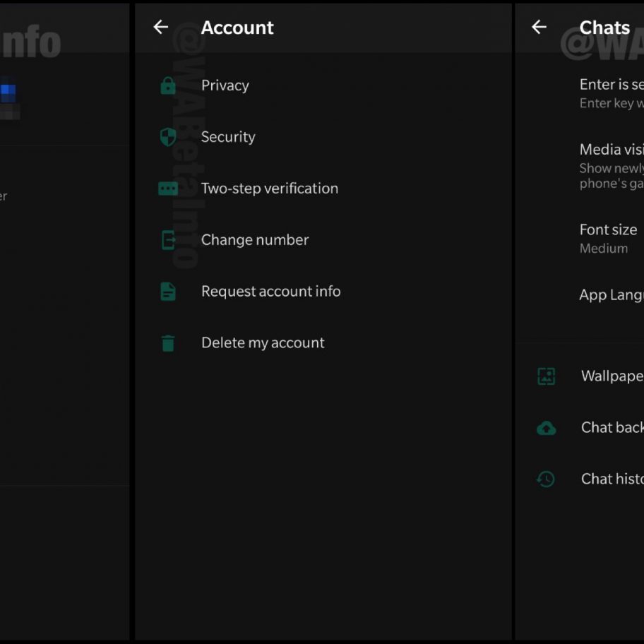644x644 pixels.
Task: Tap the Delete my account trash icon
Action: [x=168, y=343]
